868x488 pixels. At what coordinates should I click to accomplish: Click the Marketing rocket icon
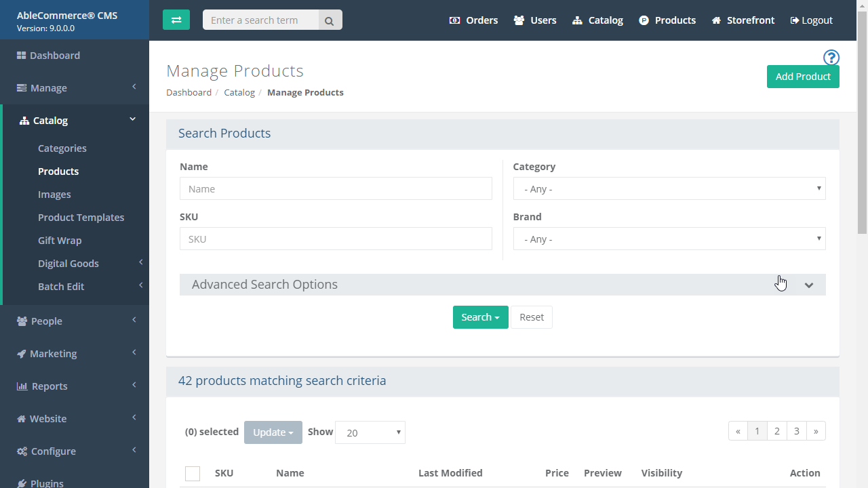(22, 354)
